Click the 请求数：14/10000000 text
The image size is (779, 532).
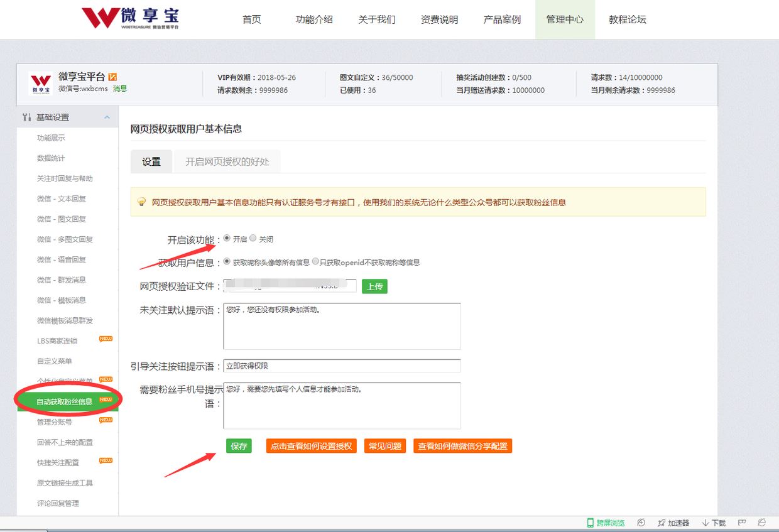626,78
